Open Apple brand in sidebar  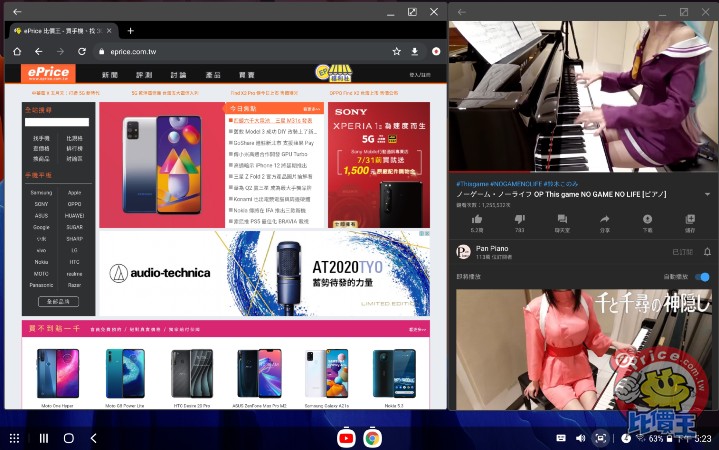point(74,193)
